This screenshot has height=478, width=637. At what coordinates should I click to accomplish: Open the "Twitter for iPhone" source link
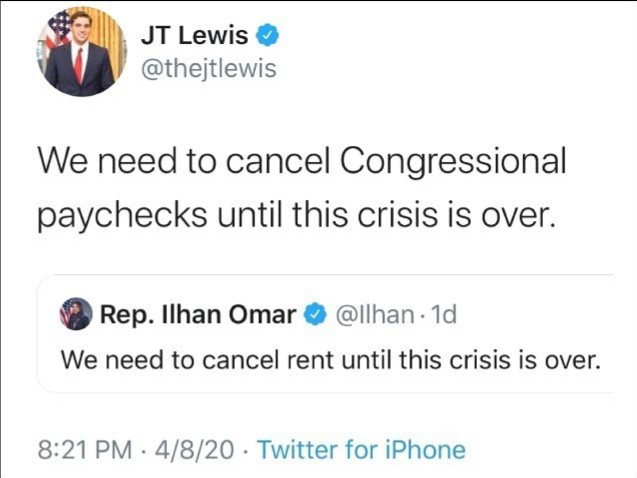(360, 449)
